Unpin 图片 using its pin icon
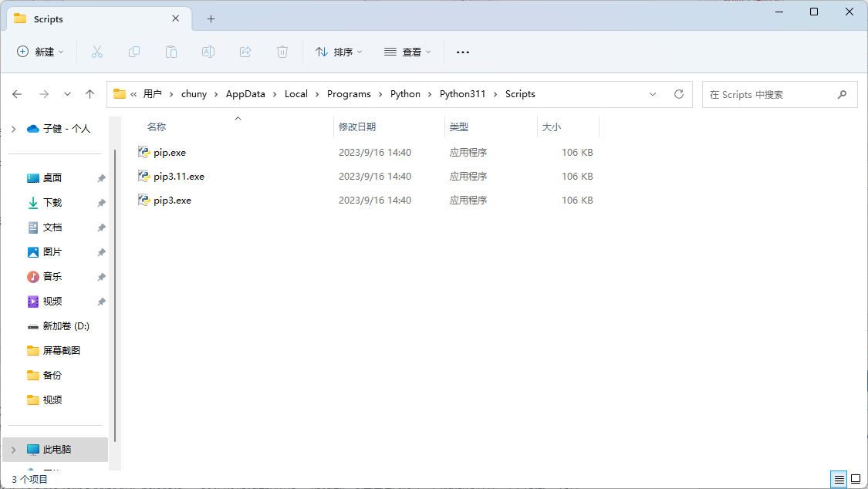This screenshot has height=489, width=868. click(x=101, y=252)
